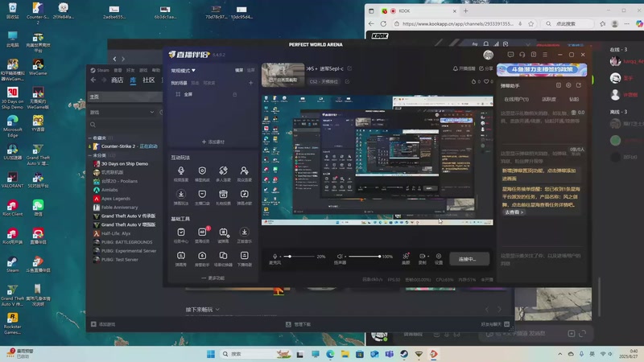Open the beauty filter 美颜 icon in bottom bar

click(x=406, y=256)
